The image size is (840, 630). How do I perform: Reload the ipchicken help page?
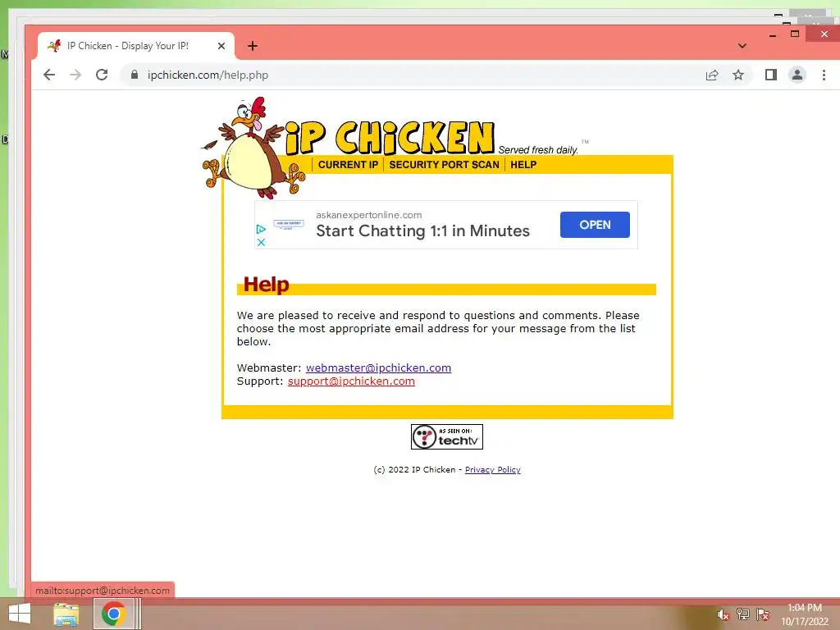tap(102, 75)
